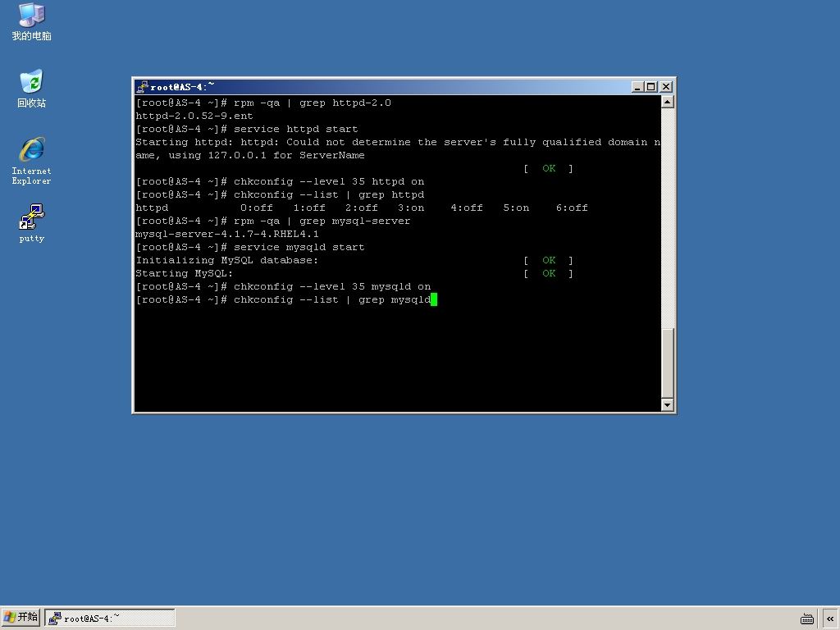Screen dimensions: 840x630
Task: Click the keyboard icon in the system tray
Action: click(x=807, y=619)
